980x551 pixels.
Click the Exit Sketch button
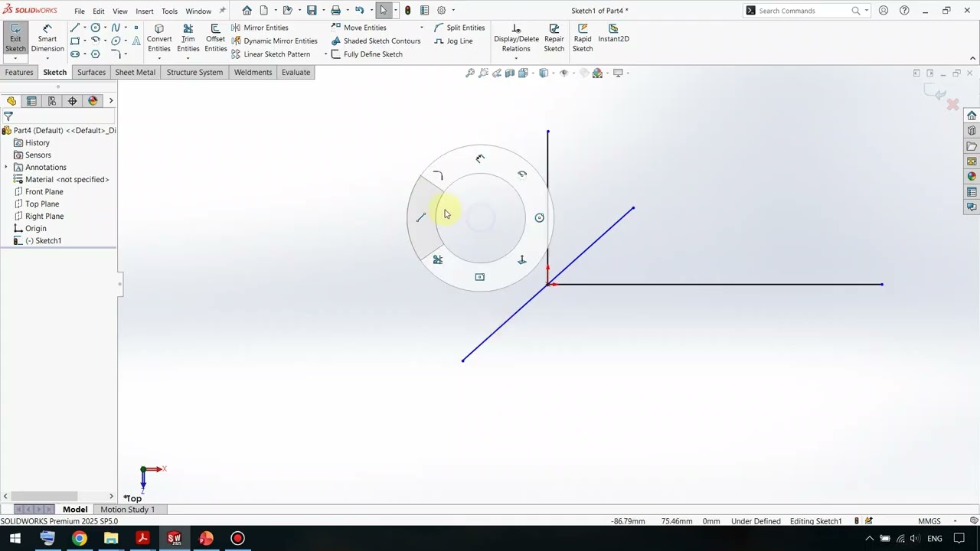click(15, 38)
